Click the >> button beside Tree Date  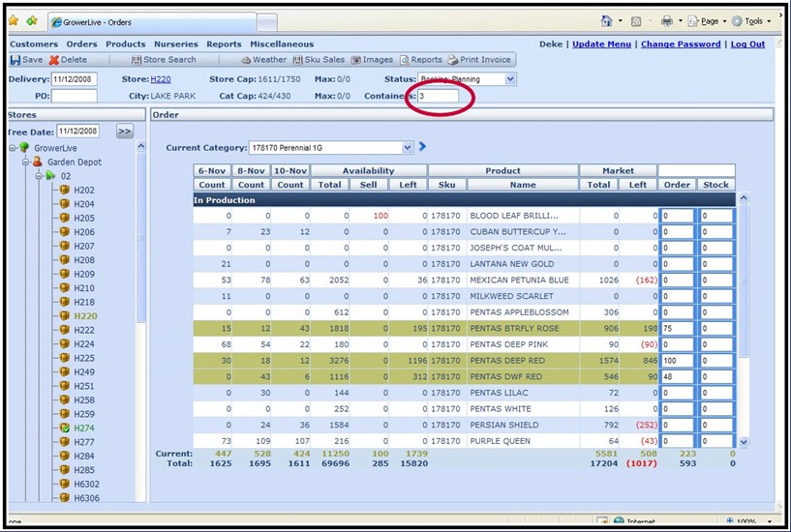pos(125,132)
